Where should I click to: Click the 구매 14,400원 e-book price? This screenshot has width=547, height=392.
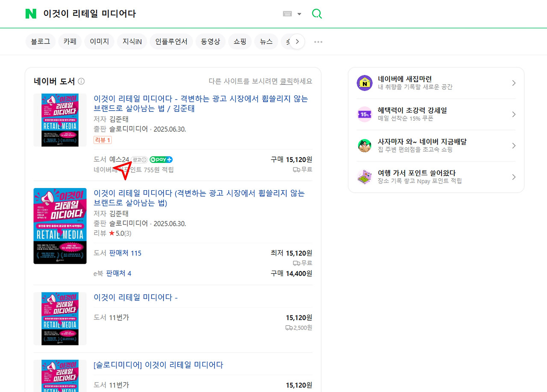(291, 274)
